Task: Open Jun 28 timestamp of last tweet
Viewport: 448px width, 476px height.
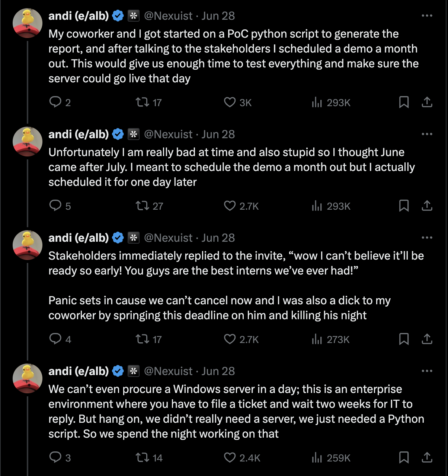Action: (x=218, y=371)
